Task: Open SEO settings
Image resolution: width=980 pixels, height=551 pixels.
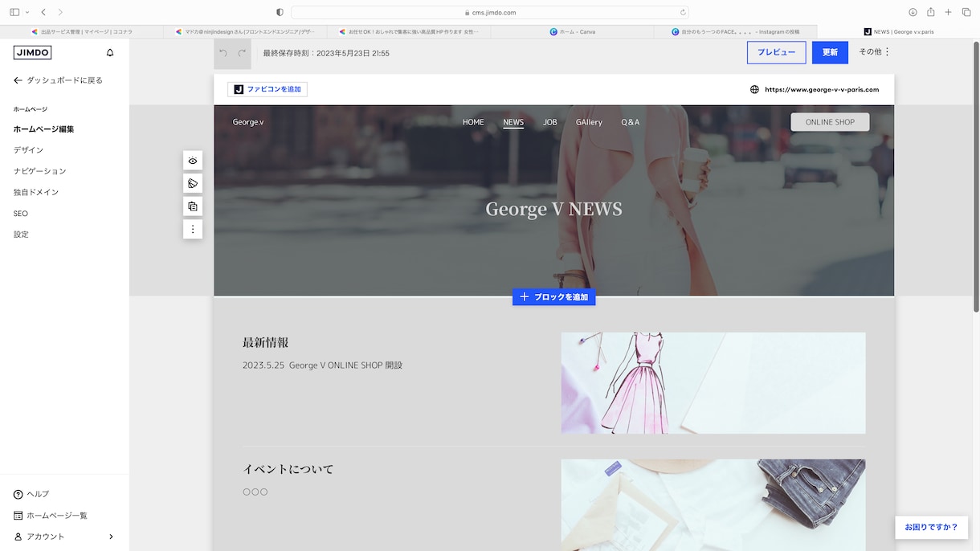Action: [x=21, y=214]
